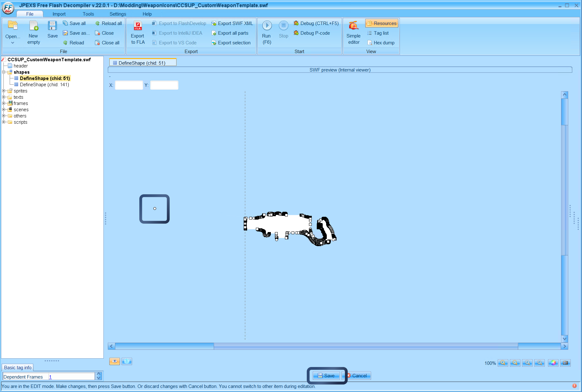Open the Settings menu

click(117, 14)
